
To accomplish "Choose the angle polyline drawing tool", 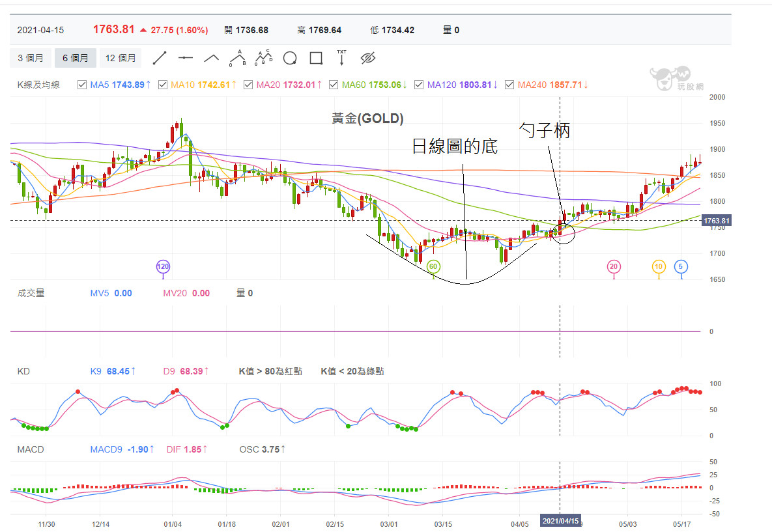I will 212,58.
